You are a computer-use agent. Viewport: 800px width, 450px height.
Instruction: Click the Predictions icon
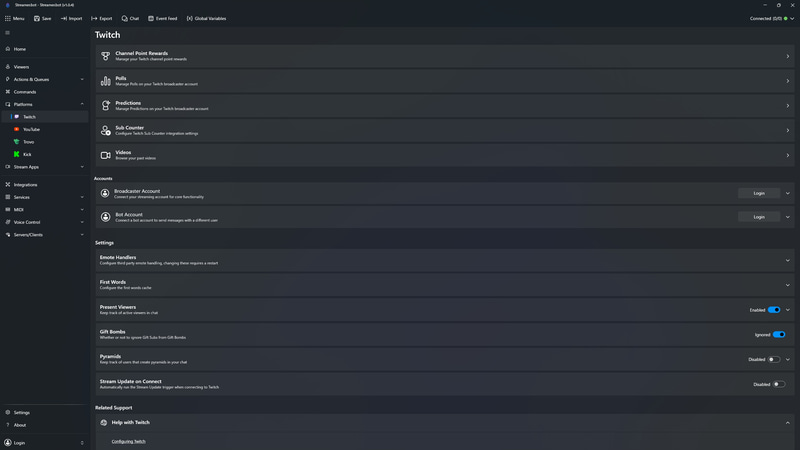tap(105, 106)
